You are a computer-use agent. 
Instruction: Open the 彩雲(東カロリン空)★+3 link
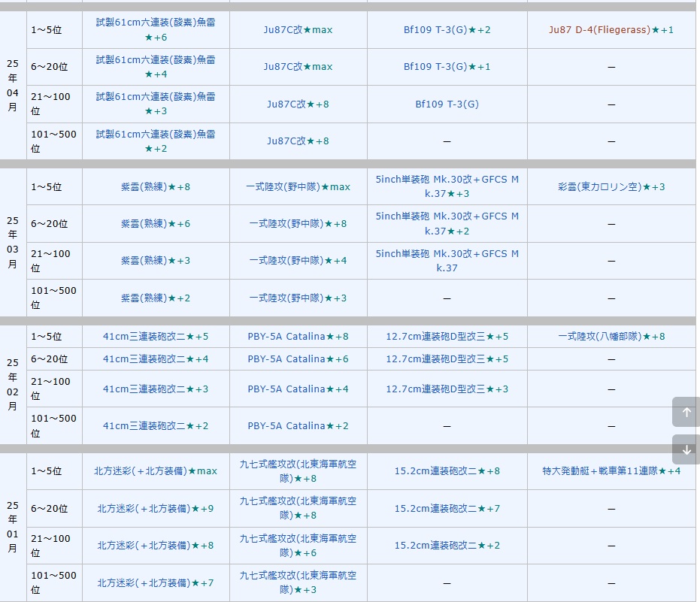611,186
